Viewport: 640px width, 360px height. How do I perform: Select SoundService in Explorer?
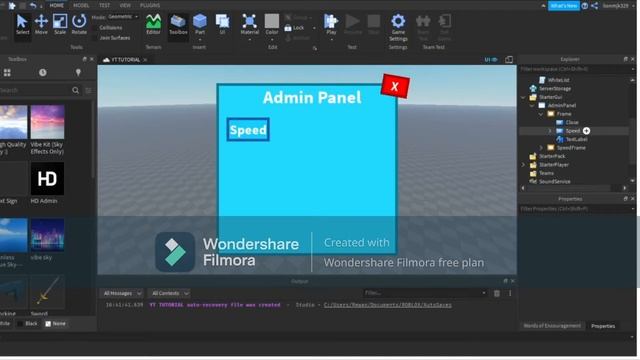click(554, 182)
